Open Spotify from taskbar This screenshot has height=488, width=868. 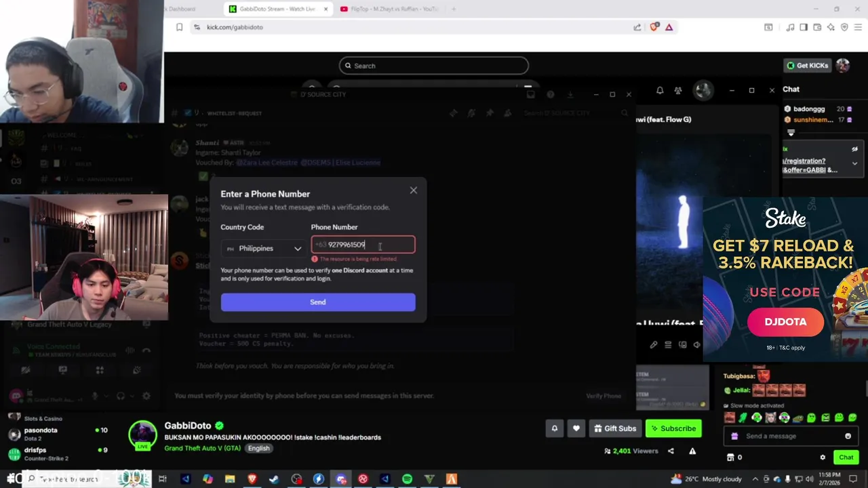407,479
